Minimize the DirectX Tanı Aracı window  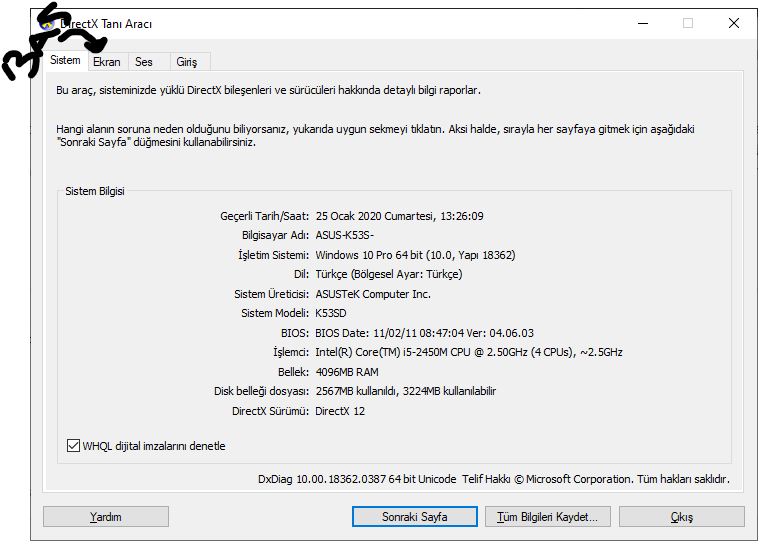[x=643, y=23]
